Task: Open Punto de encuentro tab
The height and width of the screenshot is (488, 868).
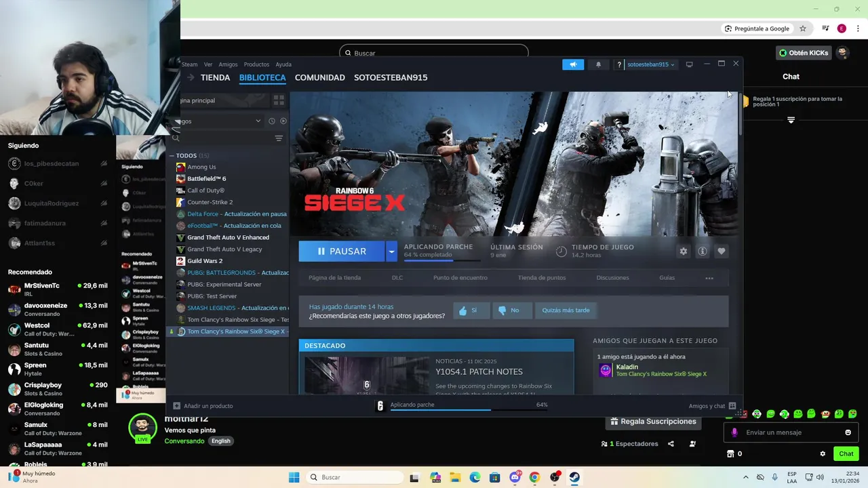Action: (460, 278)
